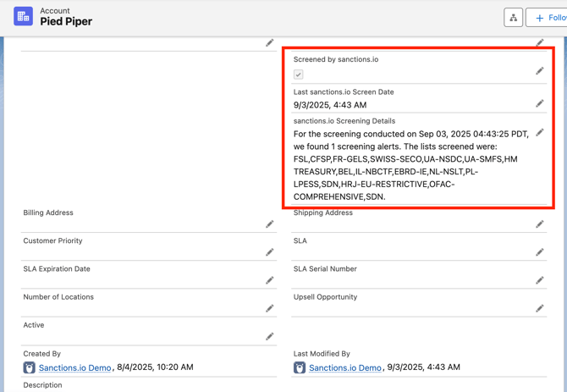Click the Pied Piper account title
Viewport: 567px width, 392px height.
66,22
